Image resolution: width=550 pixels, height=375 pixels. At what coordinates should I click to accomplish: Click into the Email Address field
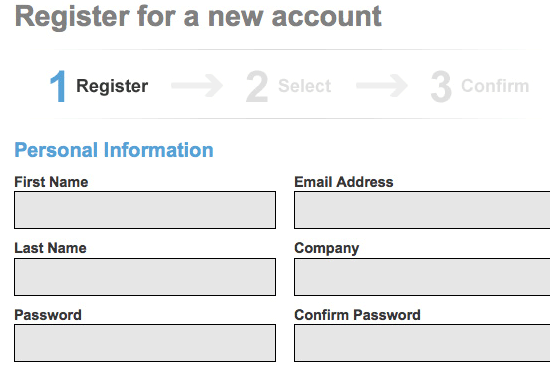tap(422, 210)
